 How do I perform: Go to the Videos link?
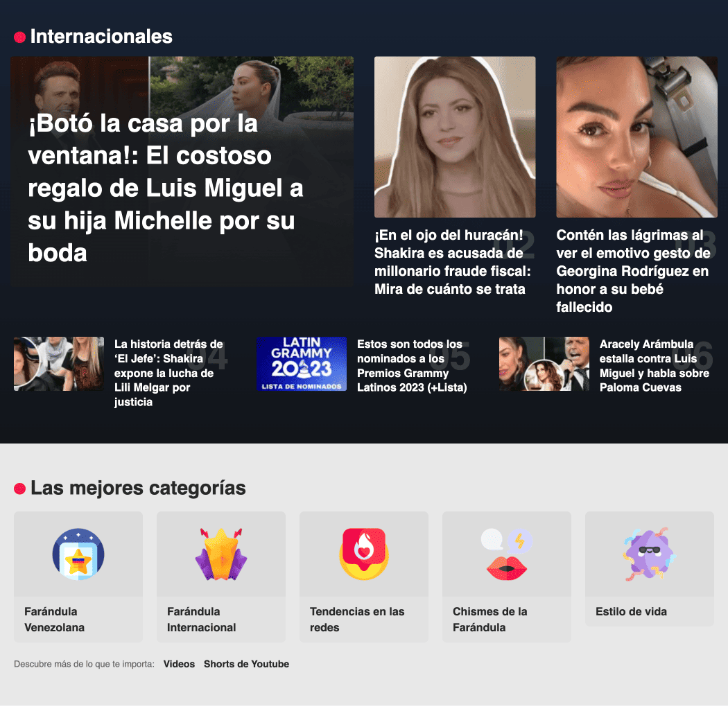tap(179, 664)
